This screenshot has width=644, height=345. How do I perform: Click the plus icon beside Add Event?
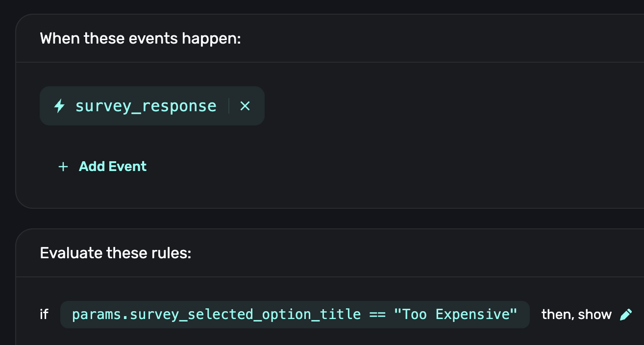click(x=63, y=167)
